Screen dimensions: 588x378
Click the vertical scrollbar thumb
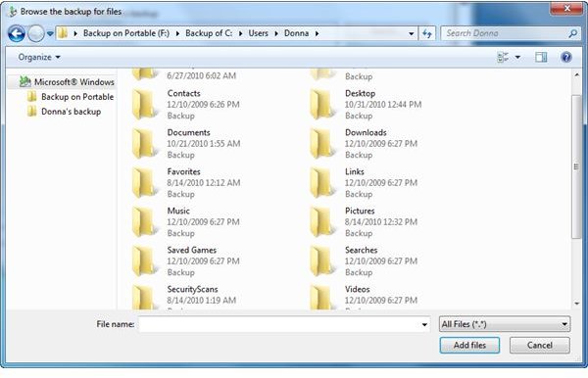[577, 167]
